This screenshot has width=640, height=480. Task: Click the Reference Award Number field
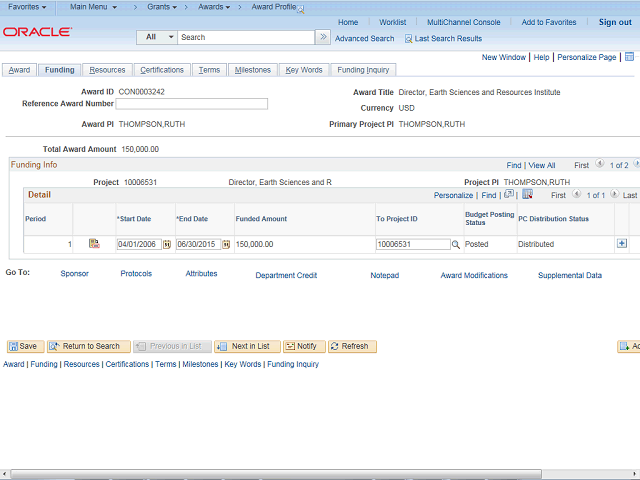(x=191, y=104)
